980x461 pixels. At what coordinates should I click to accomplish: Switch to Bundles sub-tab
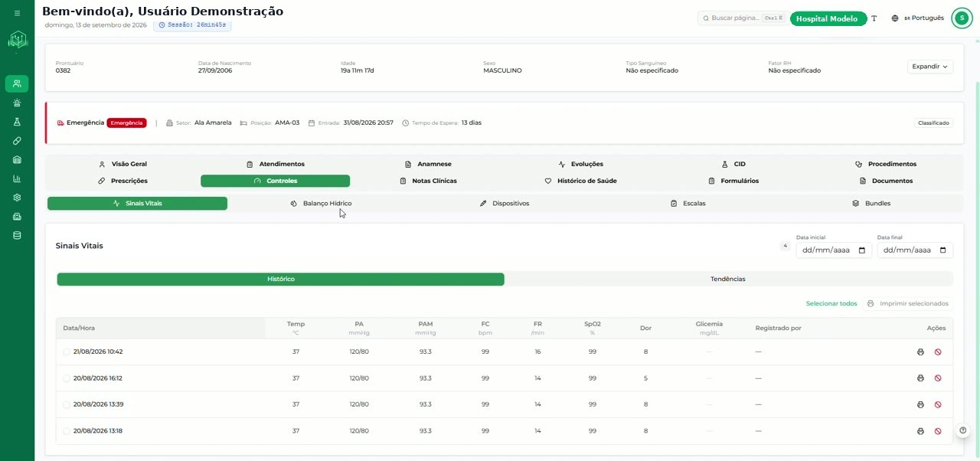tap(871, 204)
